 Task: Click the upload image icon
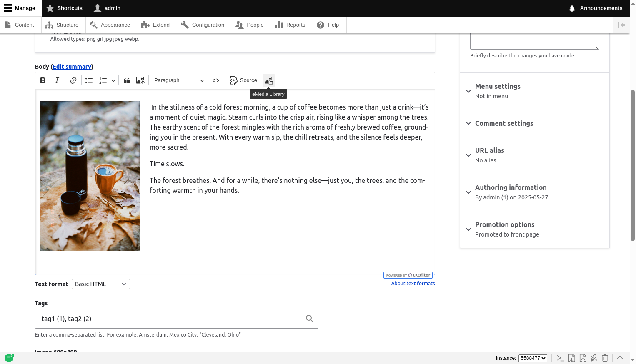(x=140, y=80)
